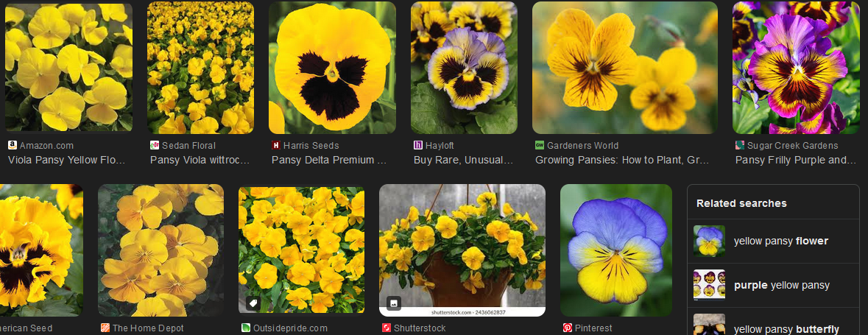Screen dimensions: 868x335
Task: Click the Outsidepride.com favicon
Action: [x=246, y=328]
